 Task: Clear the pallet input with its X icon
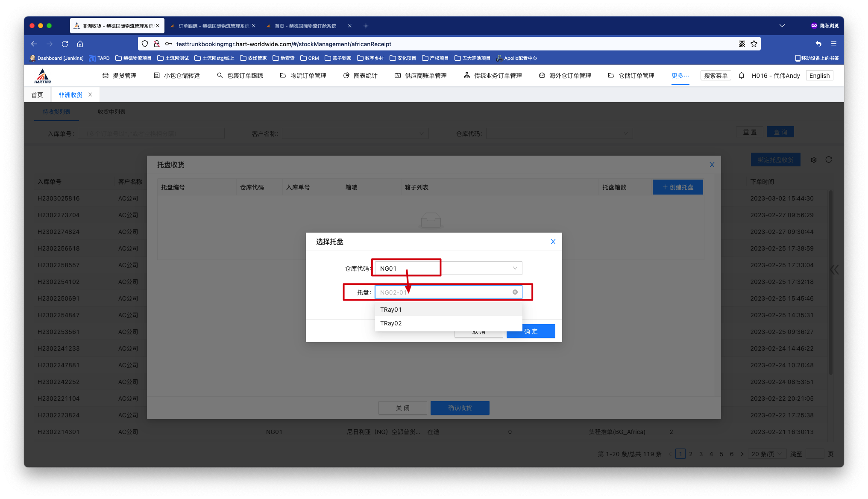click(x=515, y=292)
